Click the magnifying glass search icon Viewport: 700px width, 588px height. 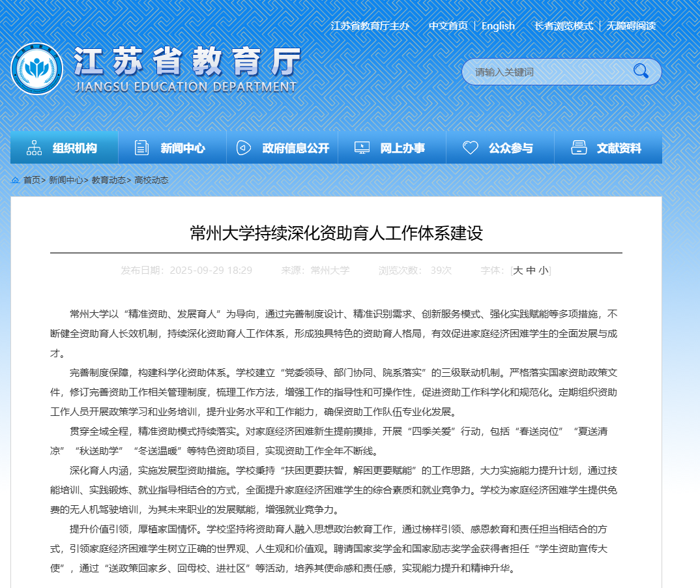[x=641, y=71]
